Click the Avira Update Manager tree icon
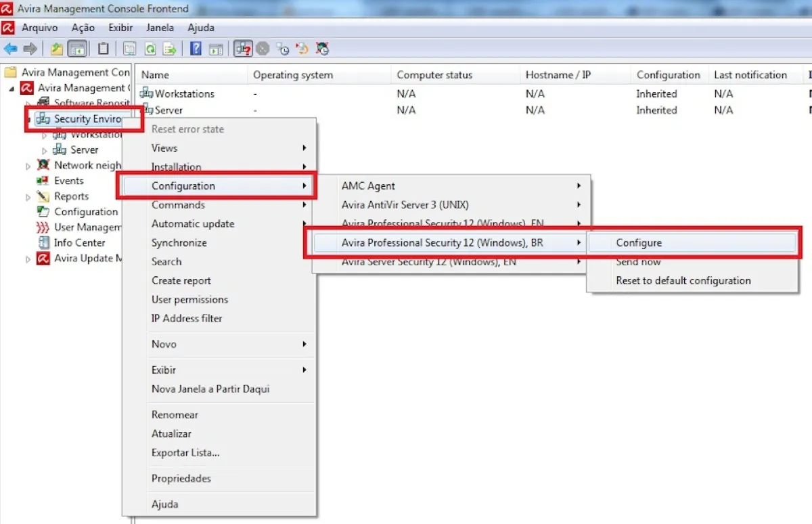 (43, 258)
